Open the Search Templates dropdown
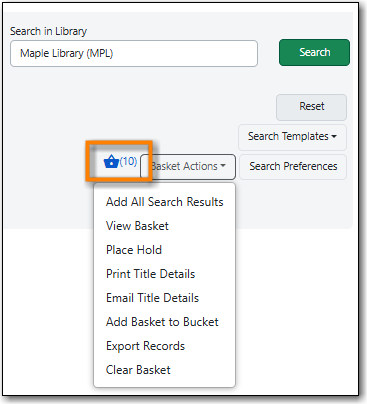The image size is (367, 404). (292, 137)
